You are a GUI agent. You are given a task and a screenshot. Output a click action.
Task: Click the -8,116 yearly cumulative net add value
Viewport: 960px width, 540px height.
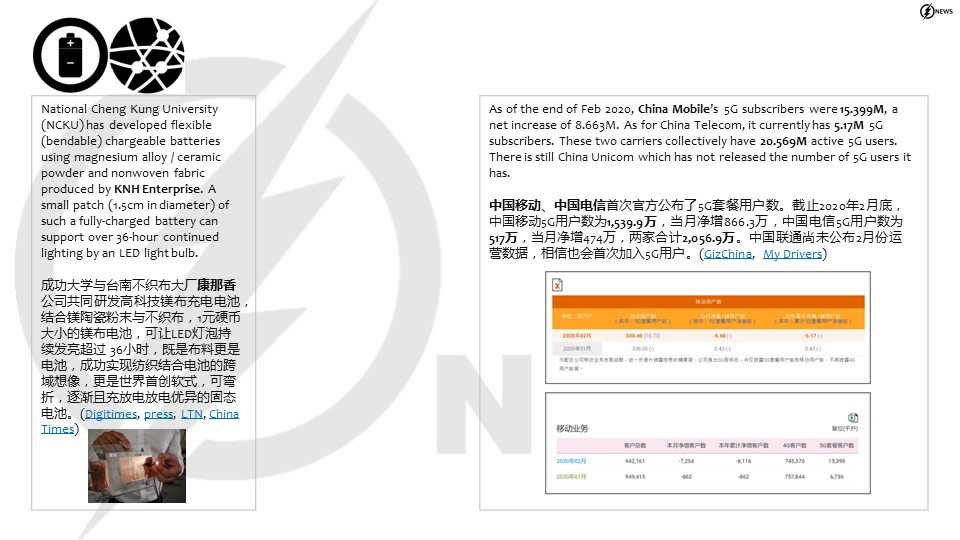click(x=743, y=461)
